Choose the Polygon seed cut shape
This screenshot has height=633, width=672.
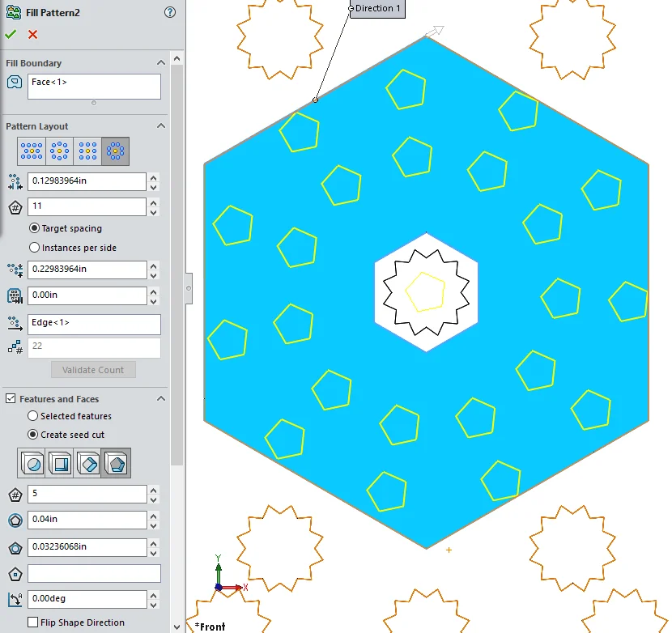(116, 464)
